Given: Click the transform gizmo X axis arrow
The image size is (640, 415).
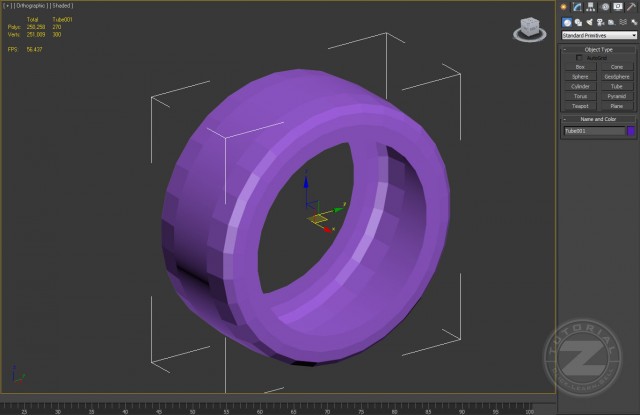Looking at the screenshot, I should pyautogui.click(x=327, y=230).
